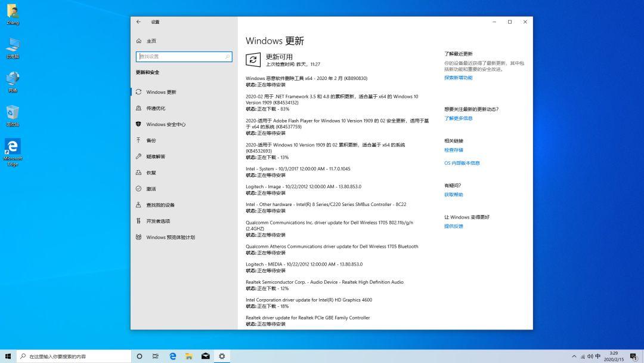The height and width of the screenshot is (363, 644).
Task: Open the 检查存储 link
Action: pyautogui.click(x=454, y=150)
